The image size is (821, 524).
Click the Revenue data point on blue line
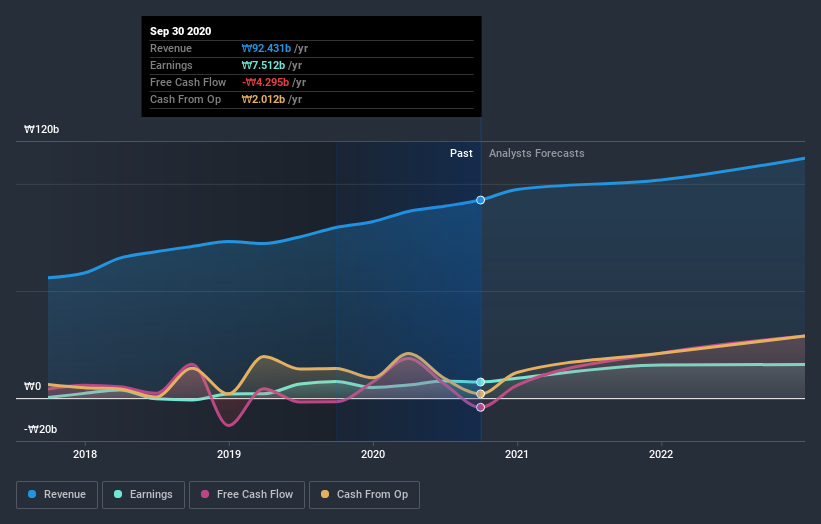480,200
